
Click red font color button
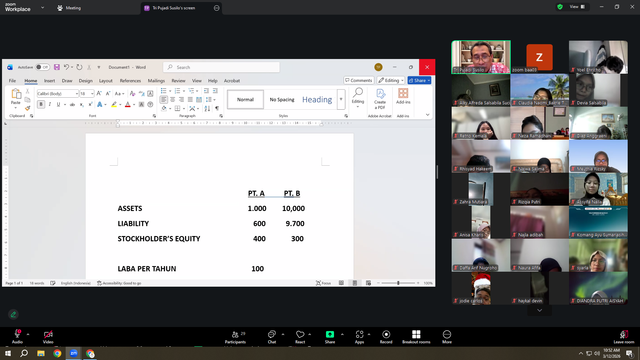click(127, 105)
